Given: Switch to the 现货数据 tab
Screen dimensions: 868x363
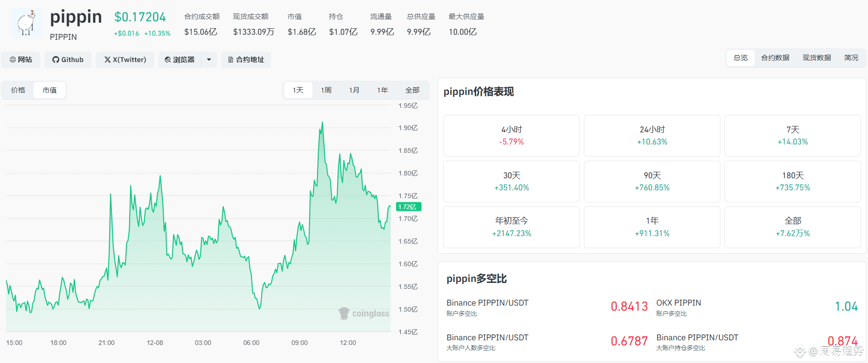Looking at the screenshot, I should (x=817, y=58).
